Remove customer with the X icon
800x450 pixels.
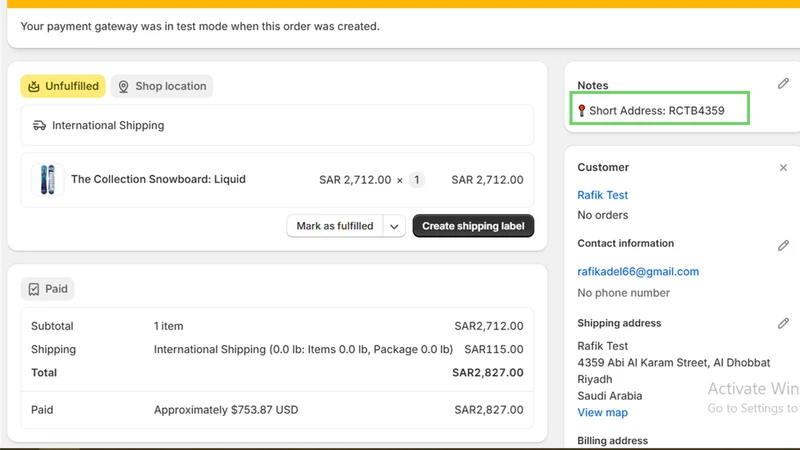pyautogui.click(x=783, y=168)
